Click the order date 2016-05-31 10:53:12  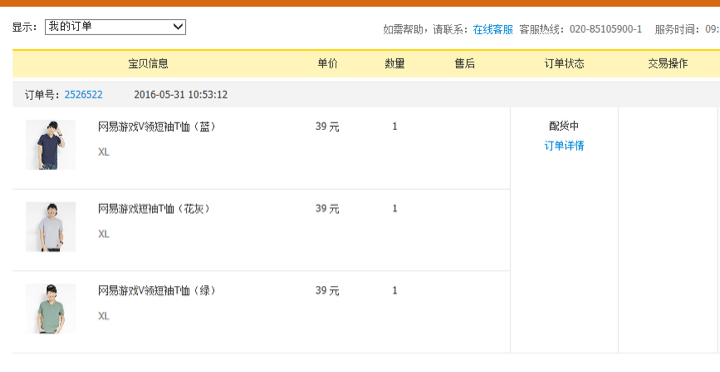[181, 95]
